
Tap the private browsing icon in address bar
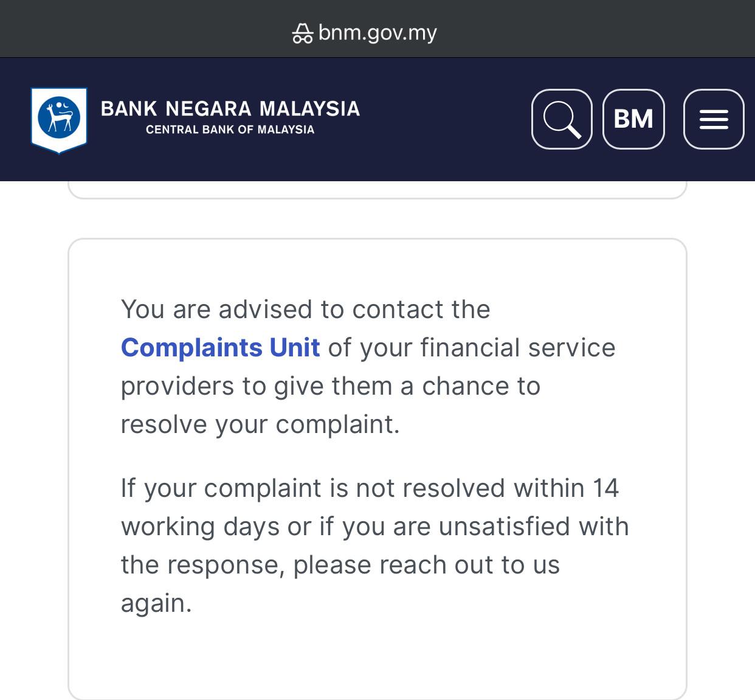[x=302, y=33]
